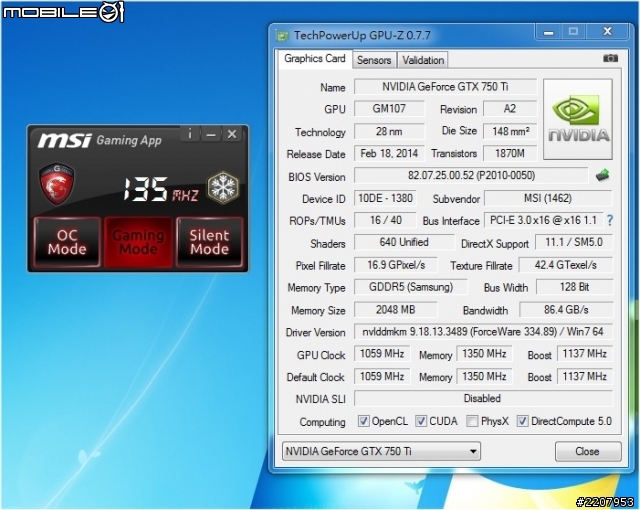Click the BIOS save chip icon
Screen dimensions: 640x510
pos(602,176)
